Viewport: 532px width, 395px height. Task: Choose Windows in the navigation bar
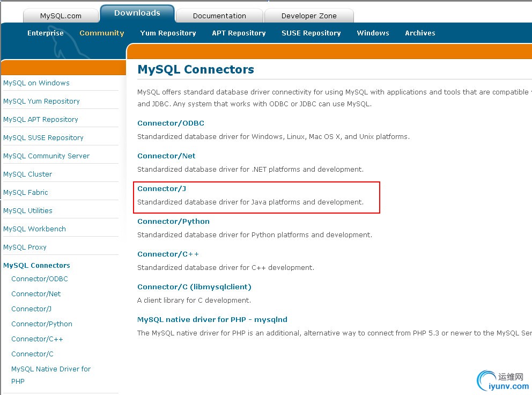coord(373,33)
